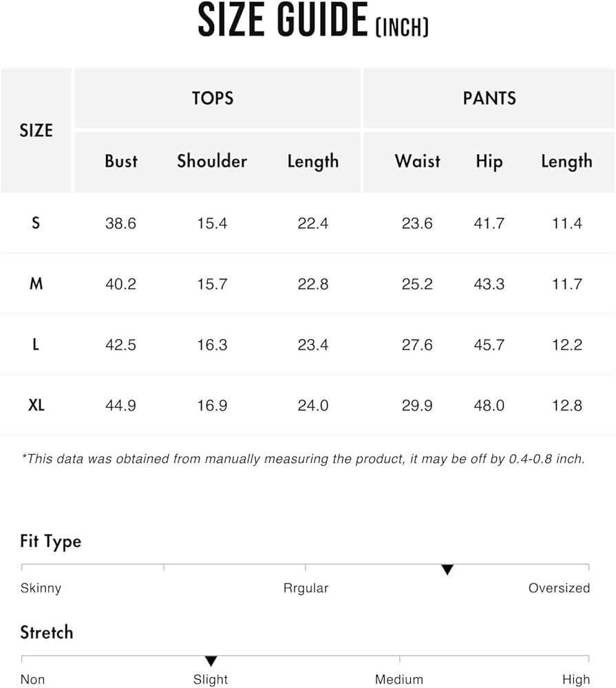Image resolution: width=616 pixels, height=688 pixels.
Task: Click the Hip column header
Action: click(x=489, y=162)
